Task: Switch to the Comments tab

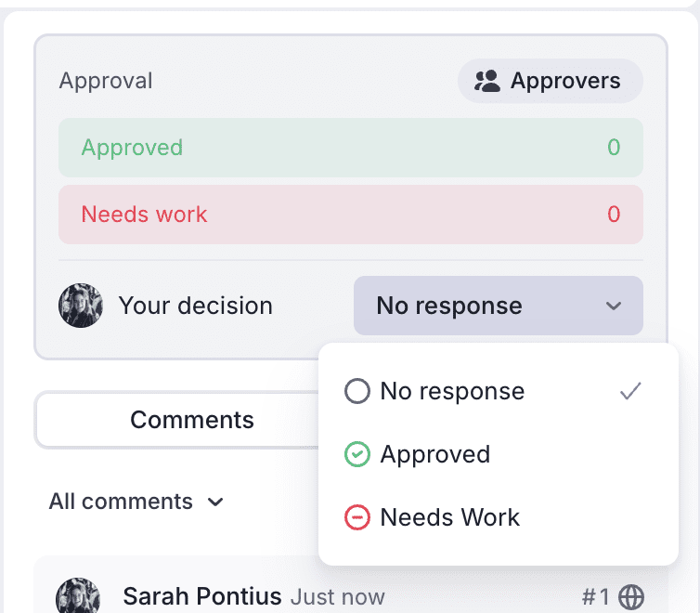Action: [192, 420]
